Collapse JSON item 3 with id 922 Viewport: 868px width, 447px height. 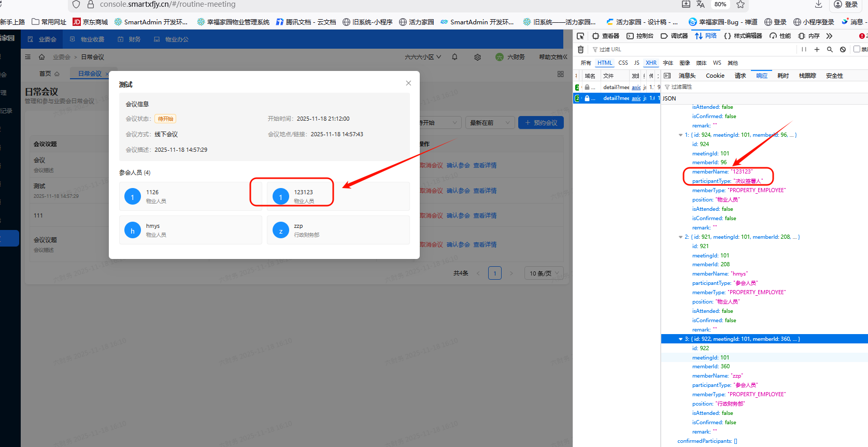tap(680, 339)
